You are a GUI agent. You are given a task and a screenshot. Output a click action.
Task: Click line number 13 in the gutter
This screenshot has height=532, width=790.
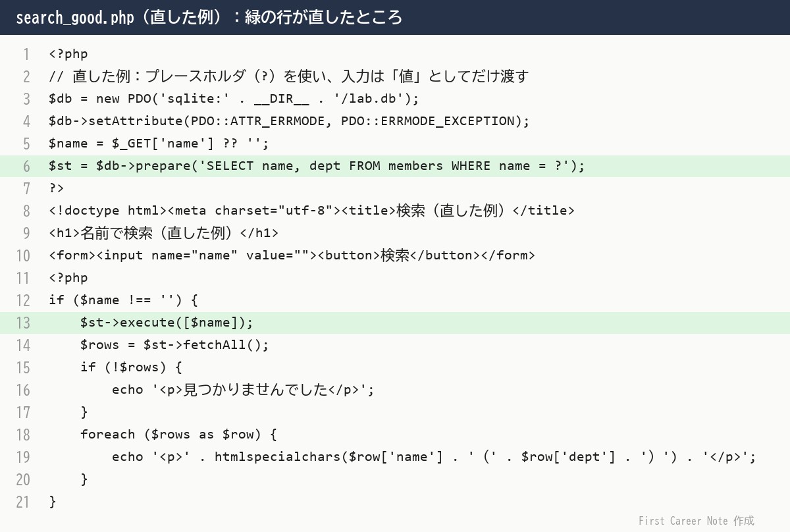pos(23,323)
